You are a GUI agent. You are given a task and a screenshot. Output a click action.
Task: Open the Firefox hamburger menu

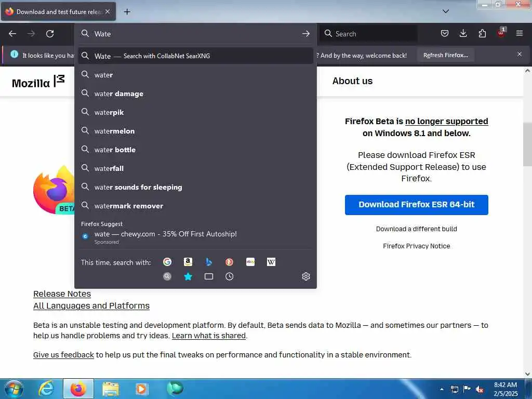520,33
